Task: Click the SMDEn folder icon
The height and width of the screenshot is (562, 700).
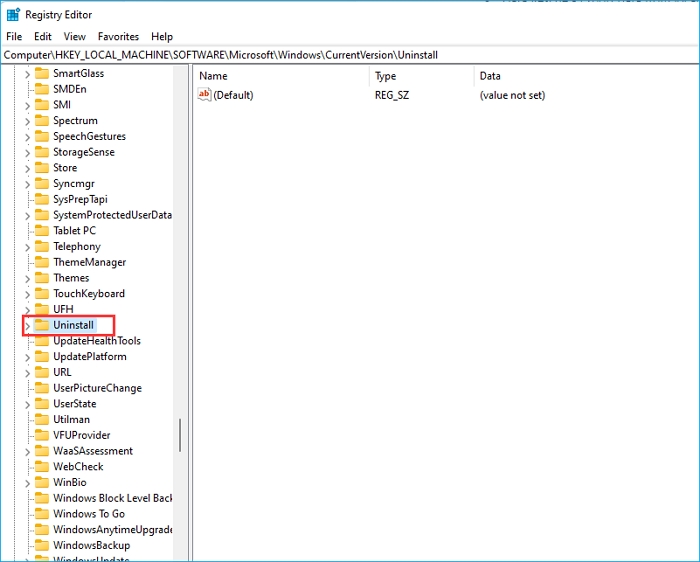Action: (42, 88)
